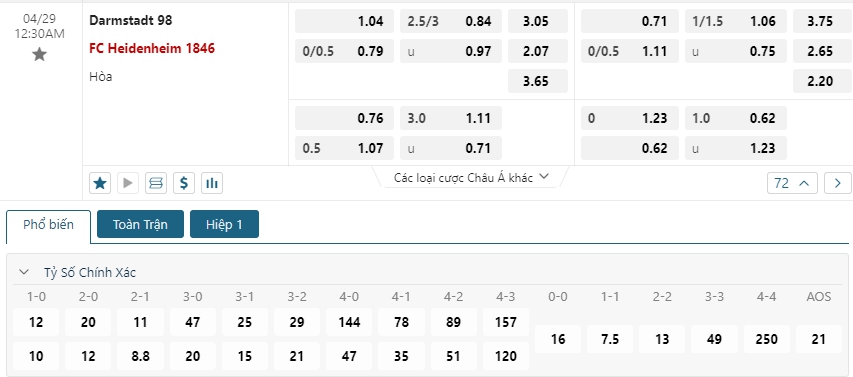This screenshot has width=853, height=377.
Task: Click the right arrow next button
Action: 838,183
